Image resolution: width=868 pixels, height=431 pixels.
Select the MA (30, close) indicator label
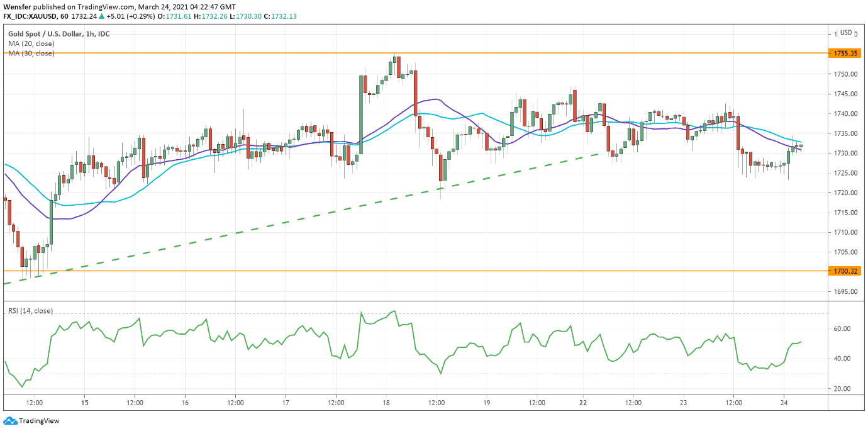pos(31,53)
